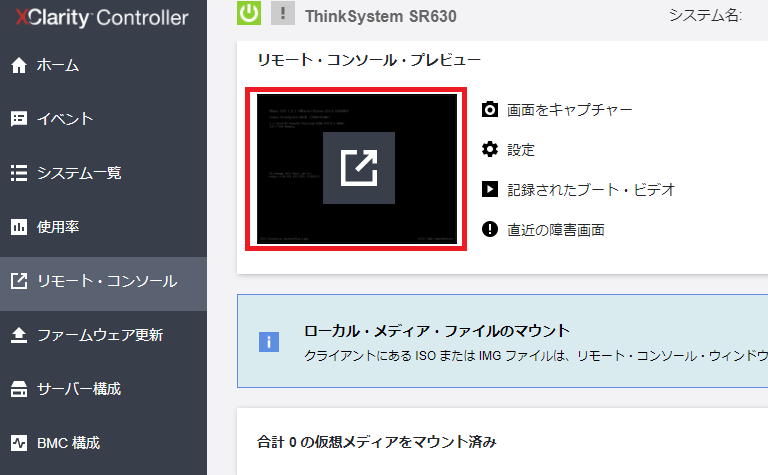
Task: Click the remote console sidebar icon
Action: [19, 281]
